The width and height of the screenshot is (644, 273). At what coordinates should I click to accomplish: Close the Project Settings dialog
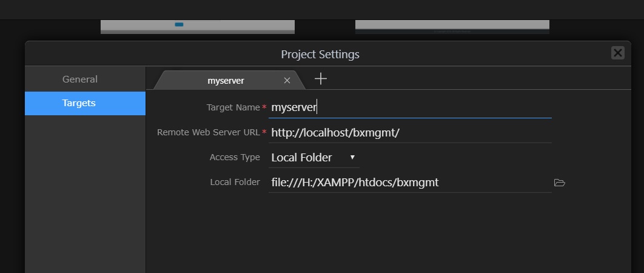click(x=618, y=53)
